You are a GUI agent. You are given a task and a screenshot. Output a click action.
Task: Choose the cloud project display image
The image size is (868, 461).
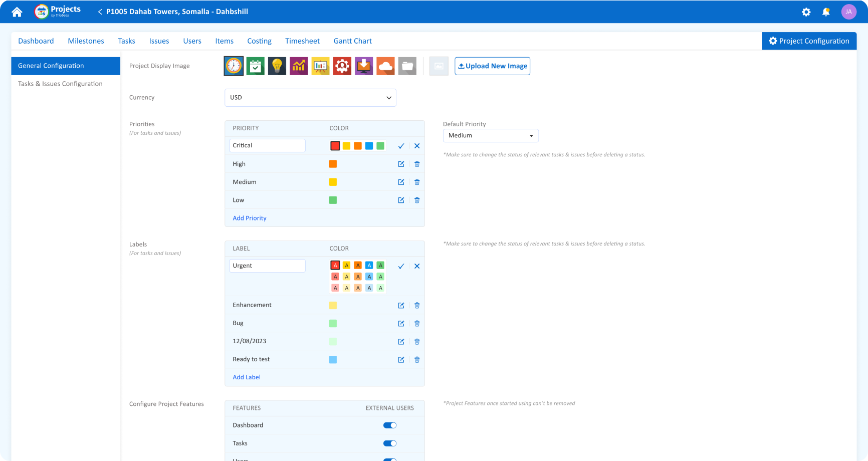[x=385, y=66]
